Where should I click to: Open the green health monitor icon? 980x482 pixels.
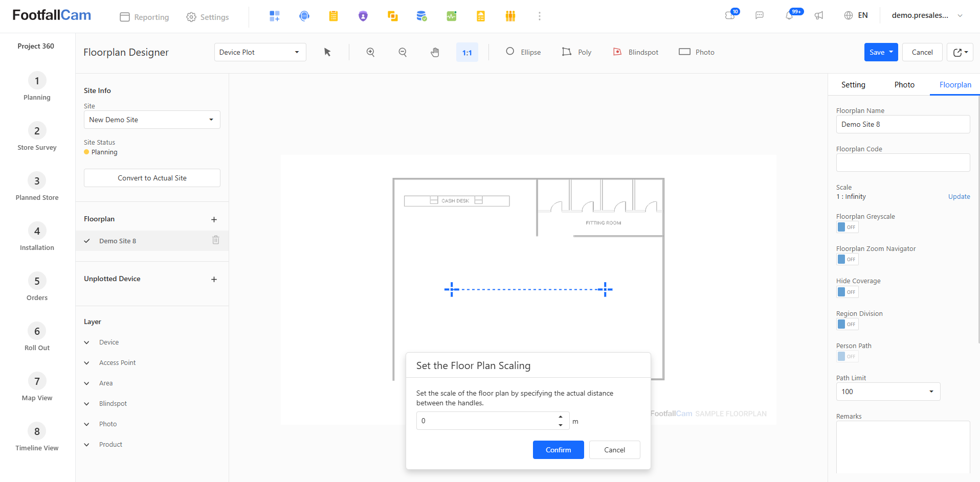pyautogui.click(x=451, y=16)
